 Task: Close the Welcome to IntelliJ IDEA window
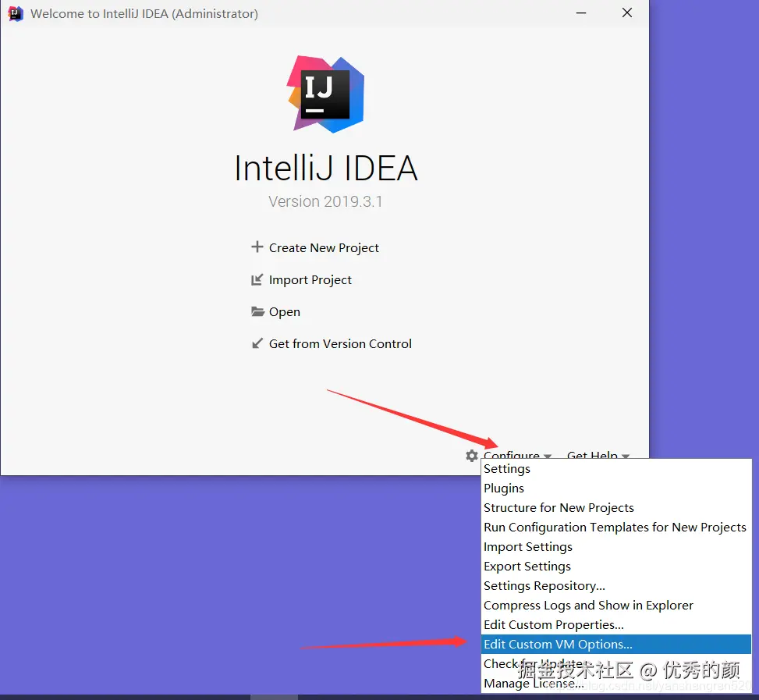[627, 13]
